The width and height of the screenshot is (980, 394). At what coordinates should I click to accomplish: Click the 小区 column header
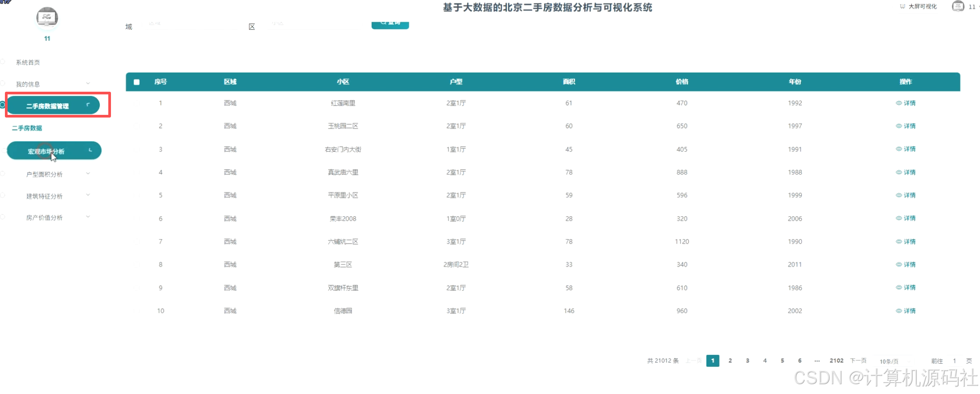343,82
